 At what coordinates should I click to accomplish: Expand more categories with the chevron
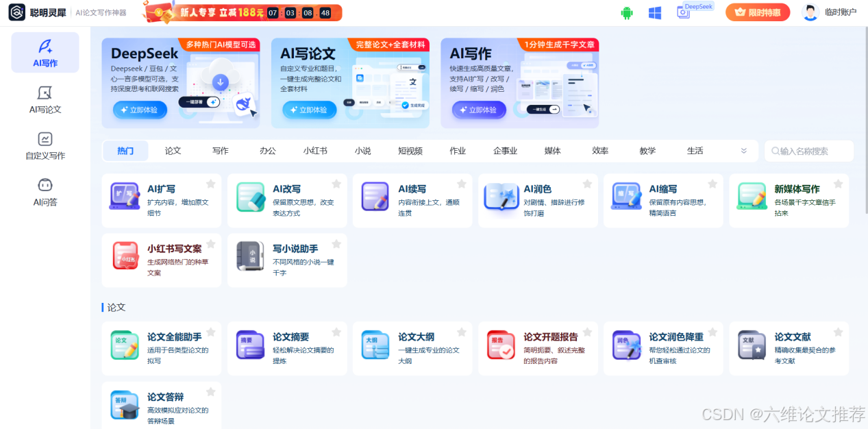744,151
